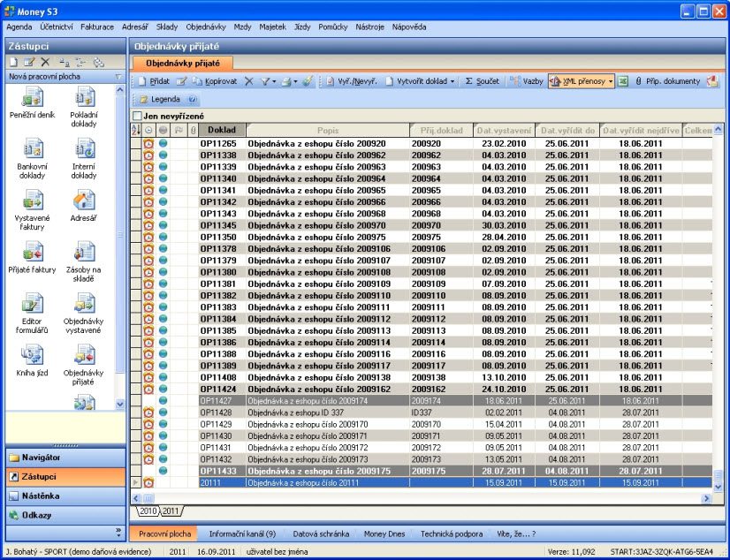Click the Excel export toolbar icon
This screenshot has width=730, height=560.
tap(622, 81)
